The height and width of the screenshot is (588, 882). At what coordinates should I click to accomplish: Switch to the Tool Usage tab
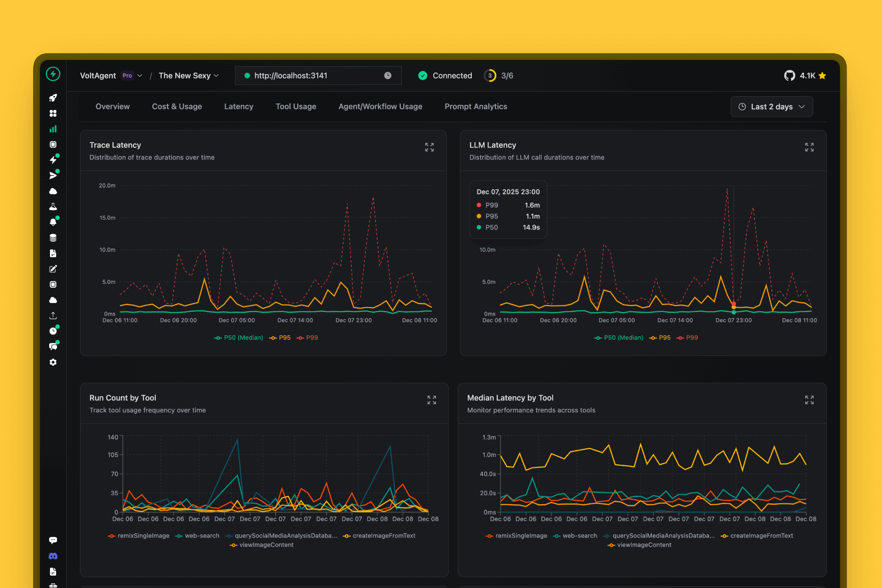(295, 106)
